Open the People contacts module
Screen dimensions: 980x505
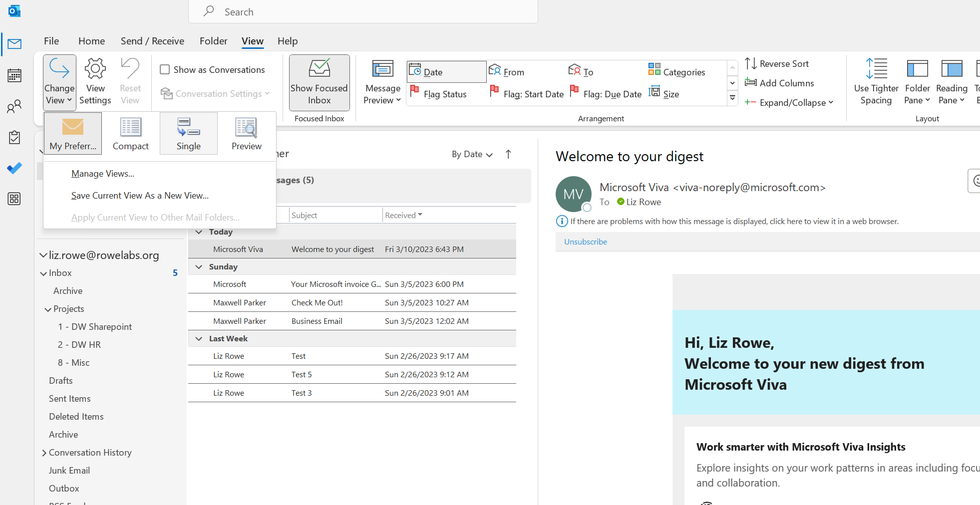point(14,106)
